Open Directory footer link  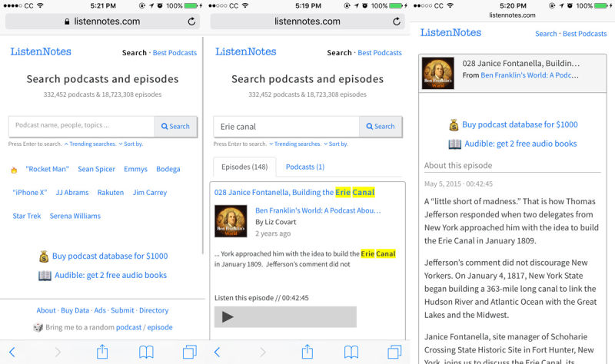point(154,310)
